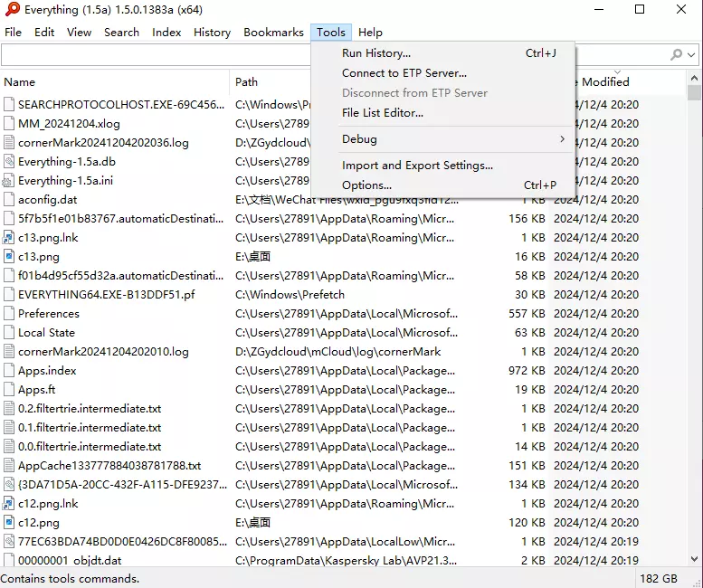
Task: Click file icon of SEARCHPROTOCOLHOST.EXE-69C456 row
Action: click(8, 104)
